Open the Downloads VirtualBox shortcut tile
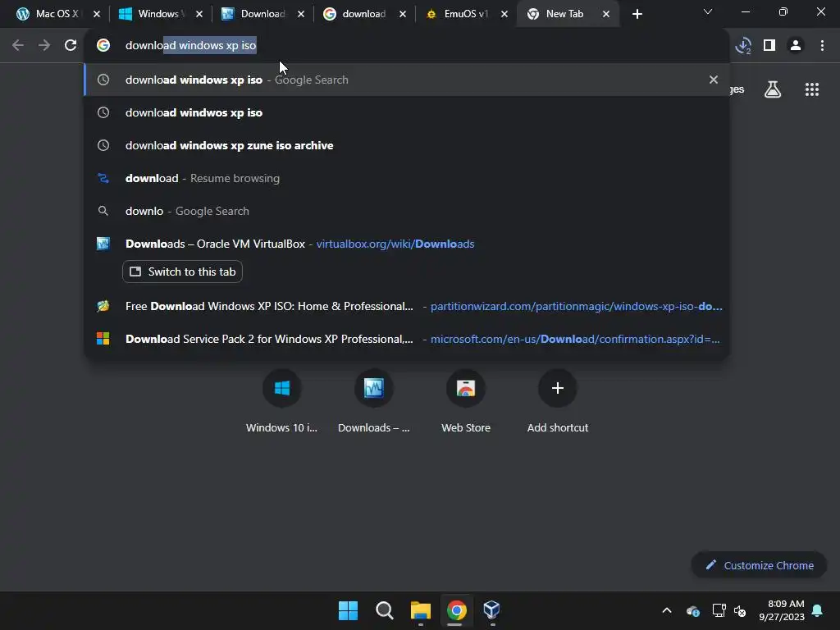The height and width of the screenshot is (630, 840). [x=374, y=402]
